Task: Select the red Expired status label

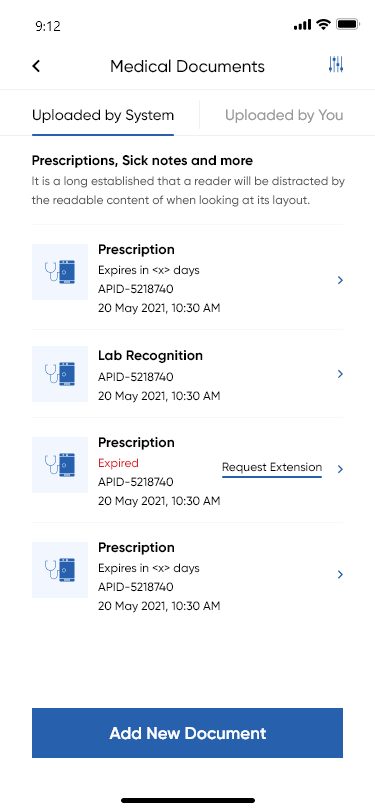Action: (x=118, y=463)
